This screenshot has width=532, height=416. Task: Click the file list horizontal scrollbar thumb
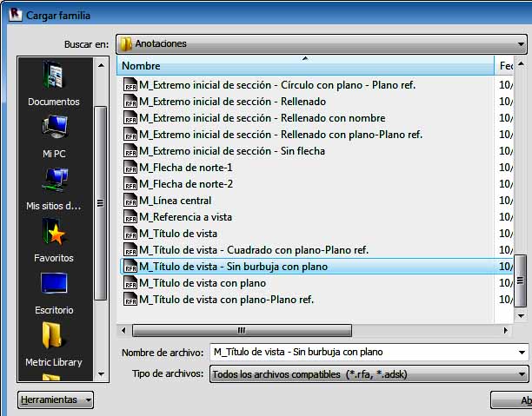click(x=242, y=330)
